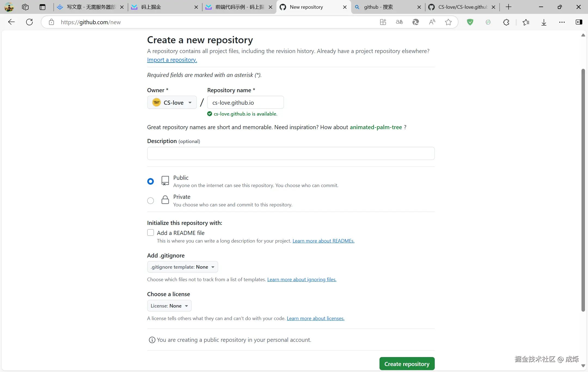Open the Favorites list icon
This screenshot has width=588, height=372.
(526, 22)
